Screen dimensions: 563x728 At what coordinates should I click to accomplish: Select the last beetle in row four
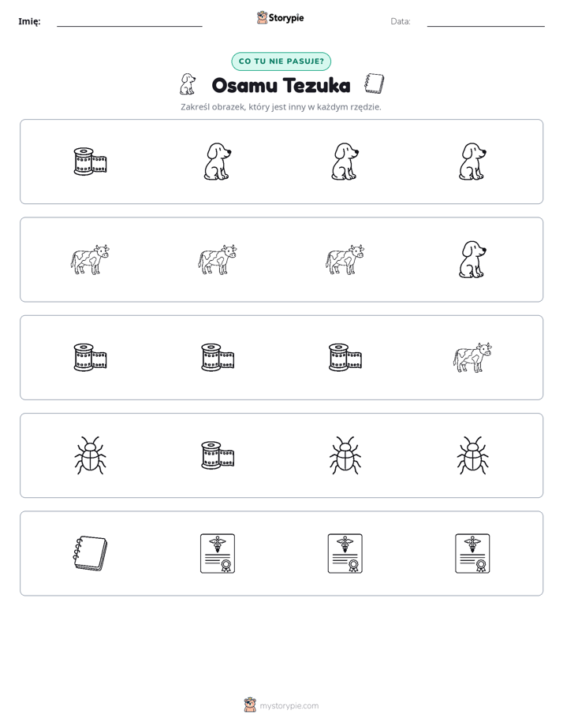point(472,455)
